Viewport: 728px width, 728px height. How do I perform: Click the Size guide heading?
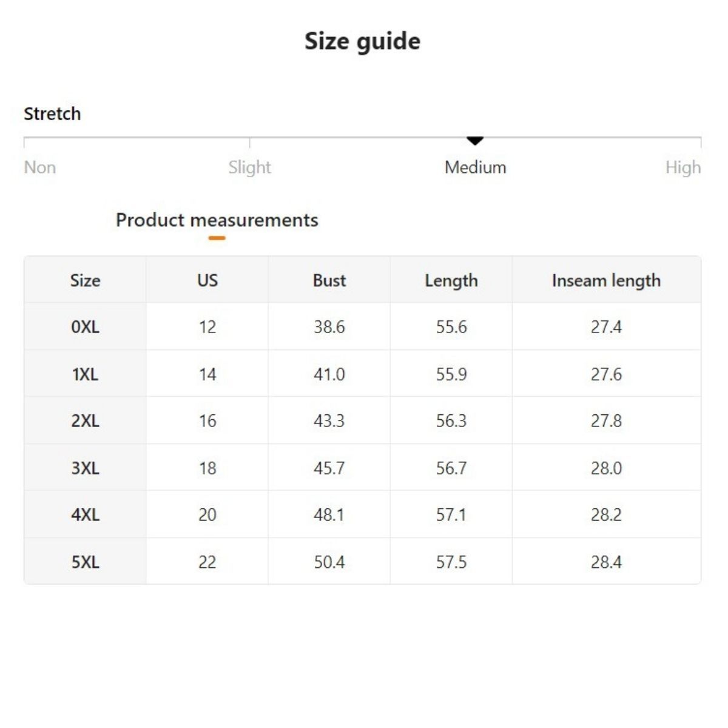click(362, 41)
